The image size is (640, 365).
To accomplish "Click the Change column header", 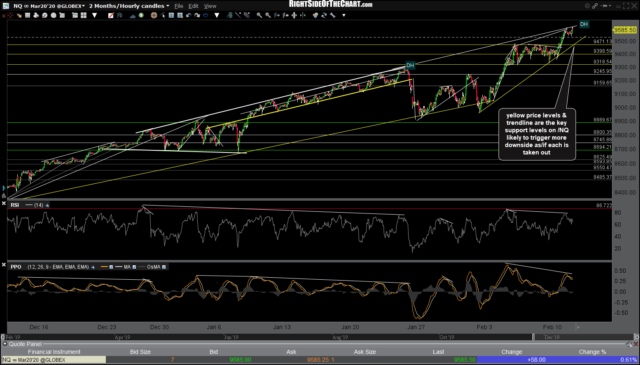I will [511, 352].
